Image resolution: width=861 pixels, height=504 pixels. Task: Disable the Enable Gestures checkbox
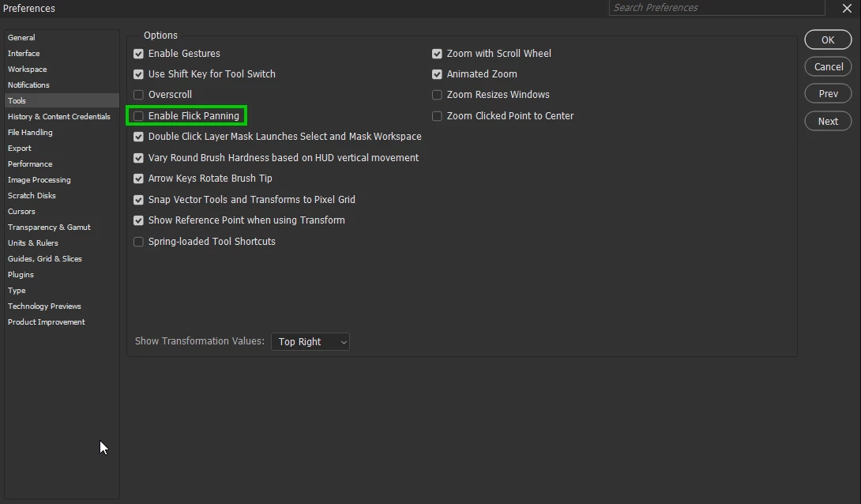(x=138, y=54)
